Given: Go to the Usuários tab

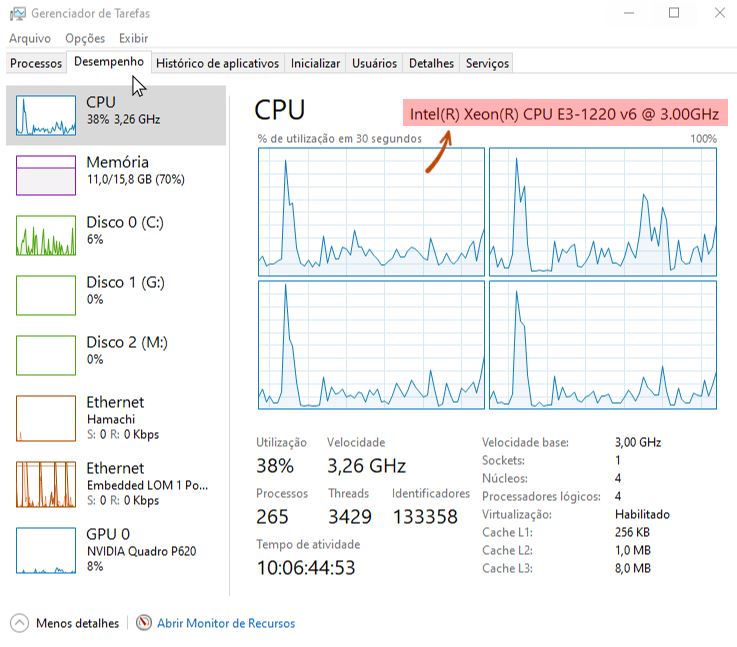Looking at the screenshot, I should [375, 63].
